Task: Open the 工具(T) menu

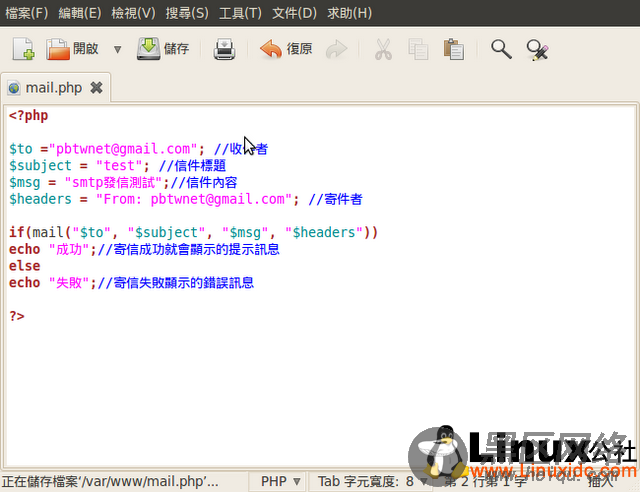Action: point(240,13)
